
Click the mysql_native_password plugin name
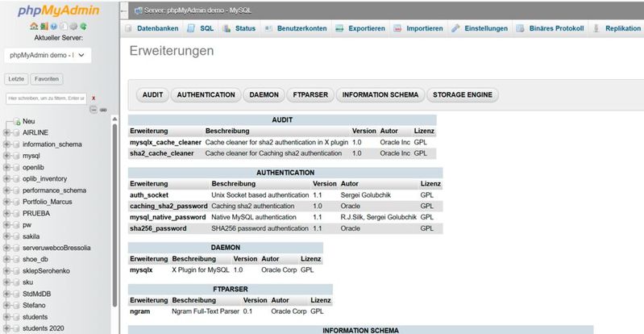(168, 217)
